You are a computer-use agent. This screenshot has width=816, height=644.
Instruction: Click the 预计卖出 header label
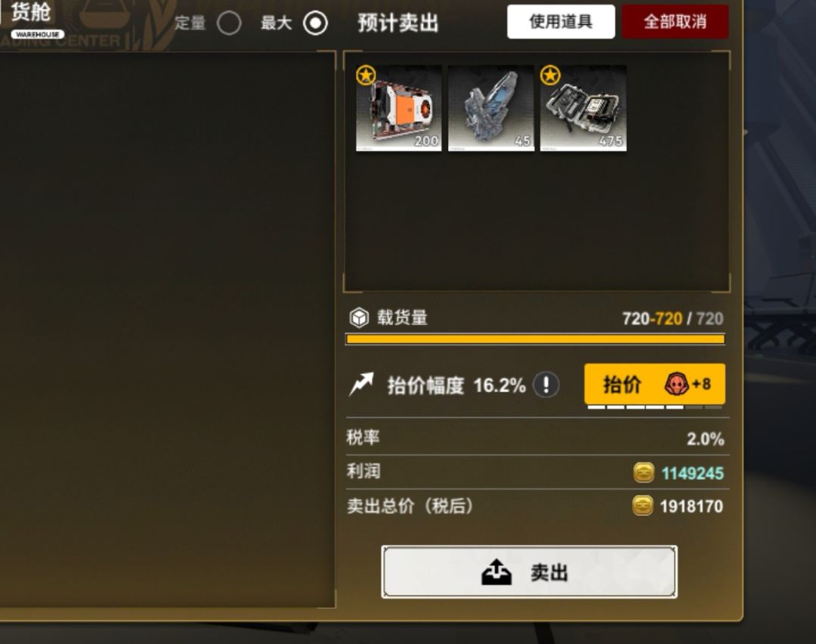coord(398,23)
